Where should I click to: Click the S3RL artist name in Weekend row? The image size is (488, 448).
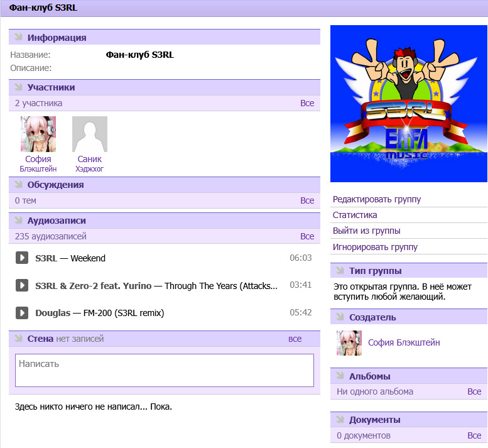[x=46, y=258]
